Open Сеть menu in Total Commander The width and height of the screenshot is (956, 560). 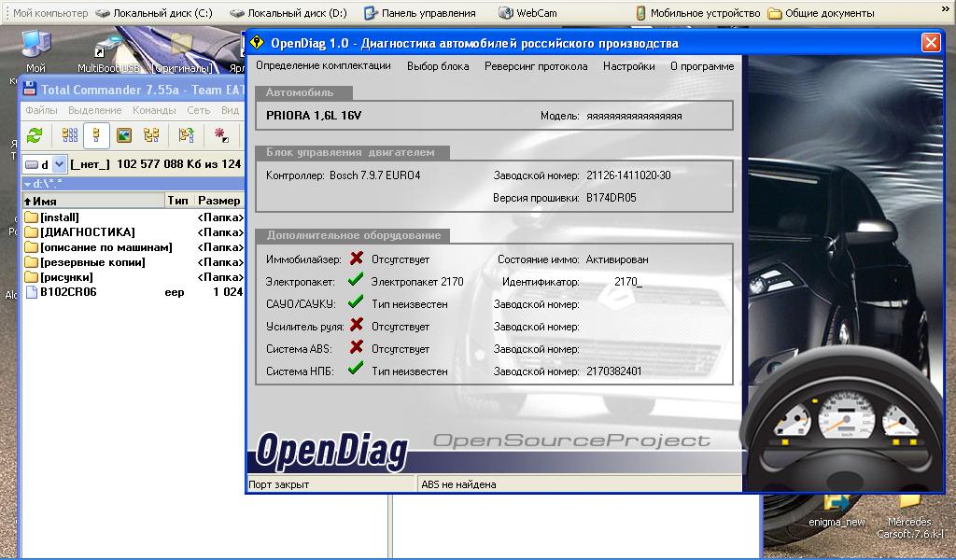pos(198,110)
